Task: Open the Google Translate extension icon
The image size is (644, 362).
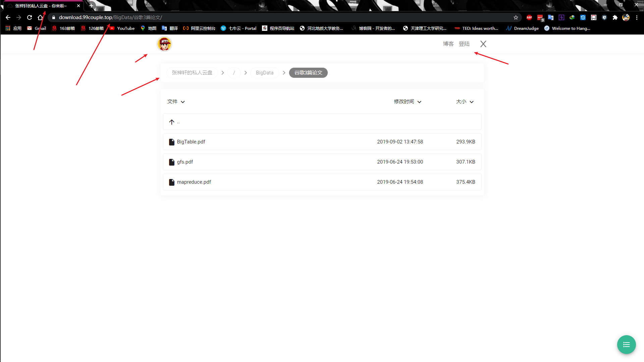Action: click(x=551, y=17)
